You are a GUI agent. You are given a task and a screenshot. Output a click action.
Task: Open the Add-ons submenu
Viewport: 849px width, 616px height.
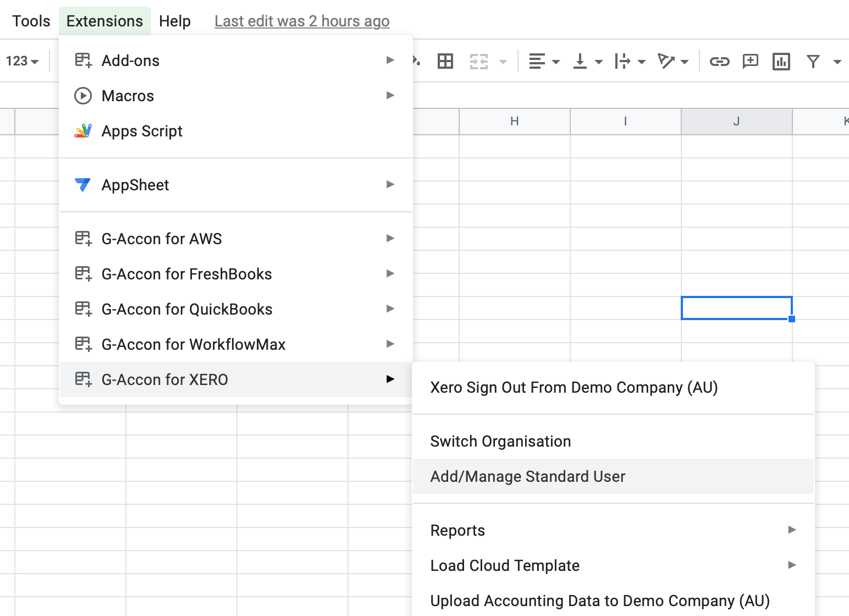point(235,61)
